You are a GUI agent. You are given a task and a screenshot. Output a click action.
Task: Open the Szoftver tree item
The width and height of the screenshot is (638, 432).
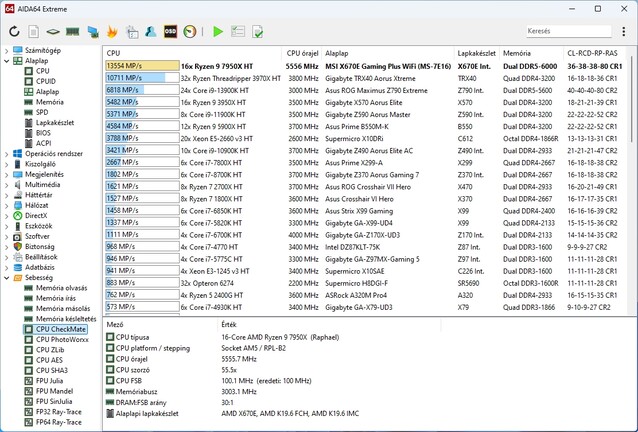coord(37,236)
